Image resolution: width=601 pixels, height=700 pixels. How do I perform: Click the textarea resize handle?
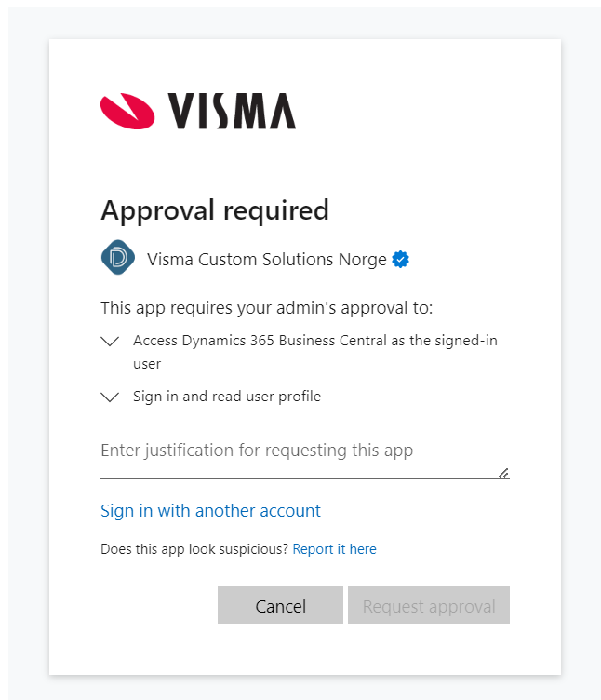click(x=503, y=473)
